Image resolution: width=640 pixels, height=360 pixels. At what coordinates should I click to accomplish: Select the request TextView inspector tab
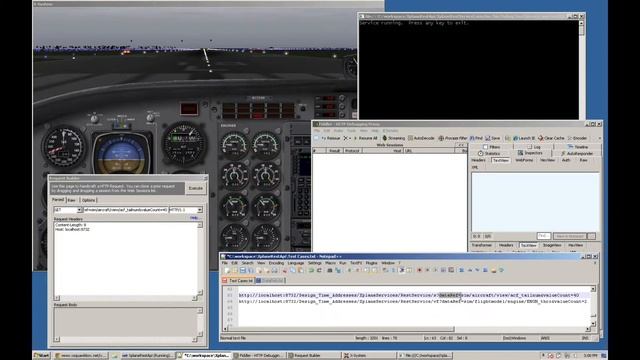pyautogui.click(x=501, y=160)
